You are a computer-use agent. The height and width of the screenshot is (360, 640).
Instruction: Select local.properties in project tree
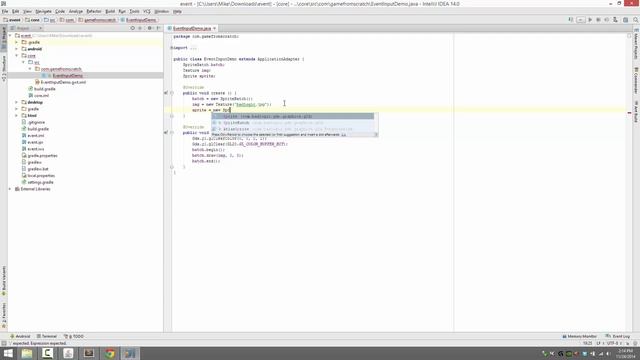coord(41,176)
